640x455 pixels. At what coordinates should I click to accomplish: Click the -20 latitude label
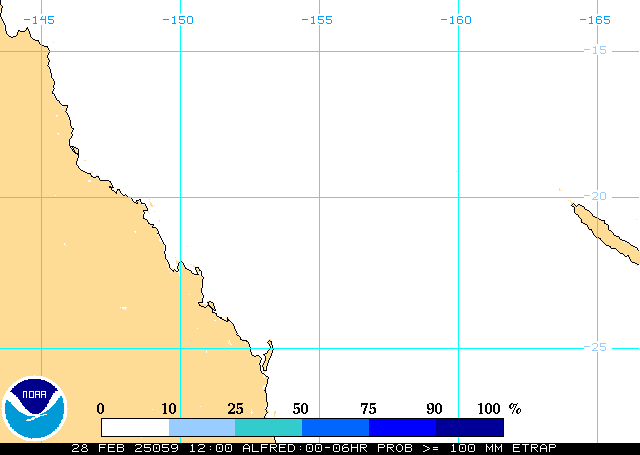(596, 196)
